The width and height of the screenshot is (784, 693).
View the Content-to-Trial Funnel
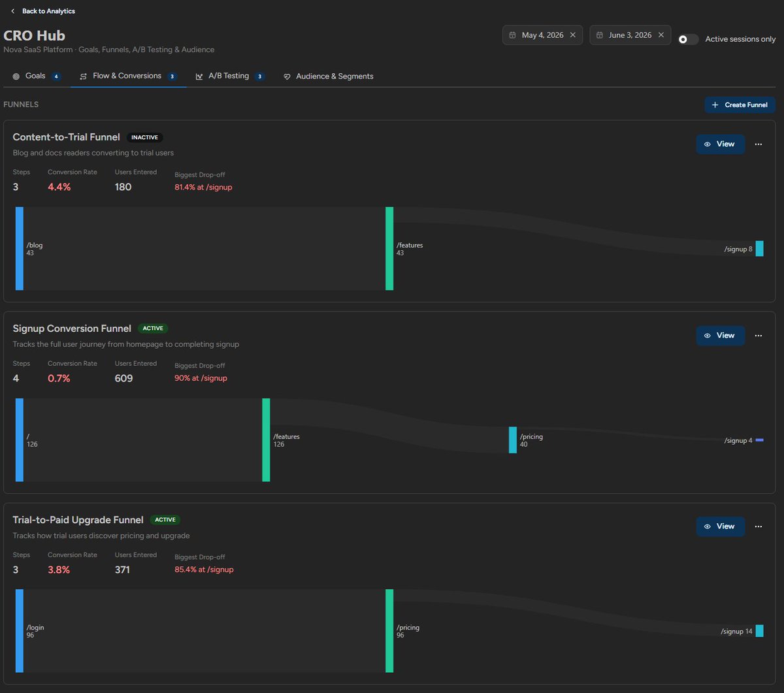coord(720,144)
